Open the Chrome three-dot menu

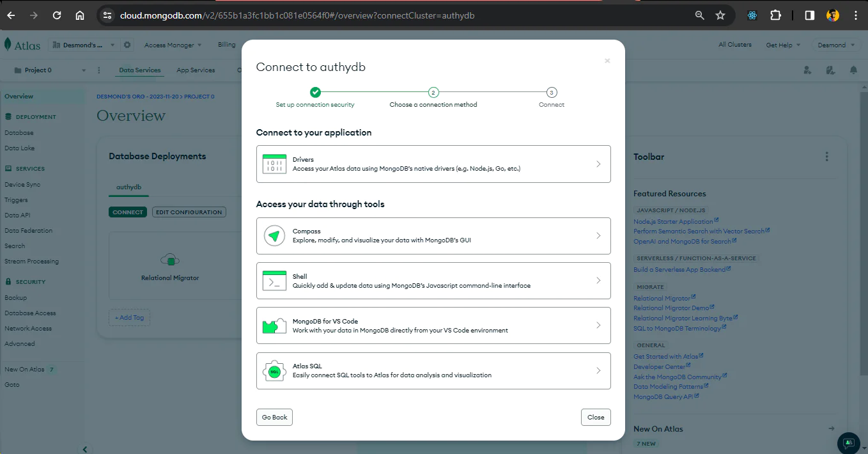click(855, 15)
